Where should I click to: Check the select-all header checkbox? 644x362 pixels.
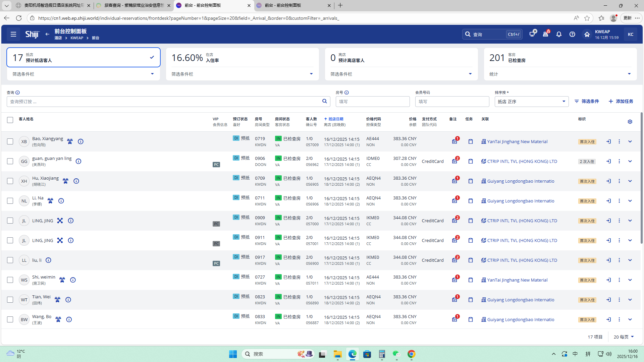tap(10, 120)
